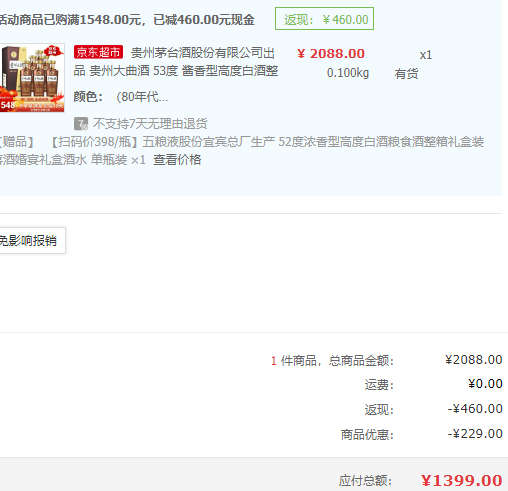Click the 不支持7天无理由退货 notice text
Screen dimensions: 508x491
[x=150, y=124]
